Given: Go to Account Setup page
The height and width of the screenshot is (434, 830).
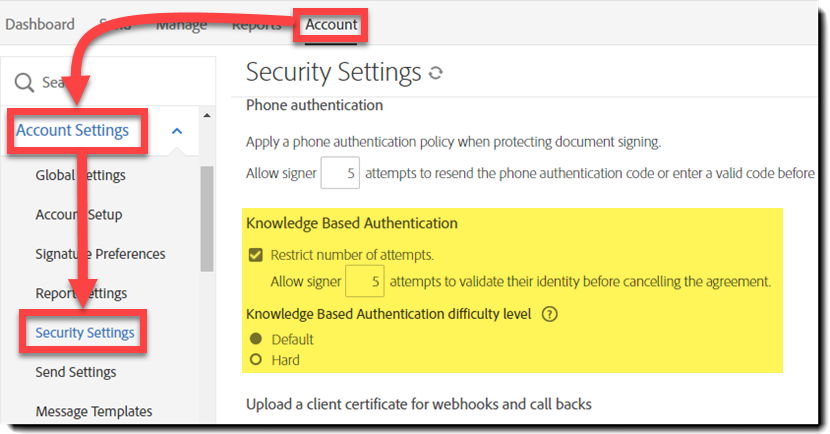Looking at the screenshot, I should (x=79, y=215).
